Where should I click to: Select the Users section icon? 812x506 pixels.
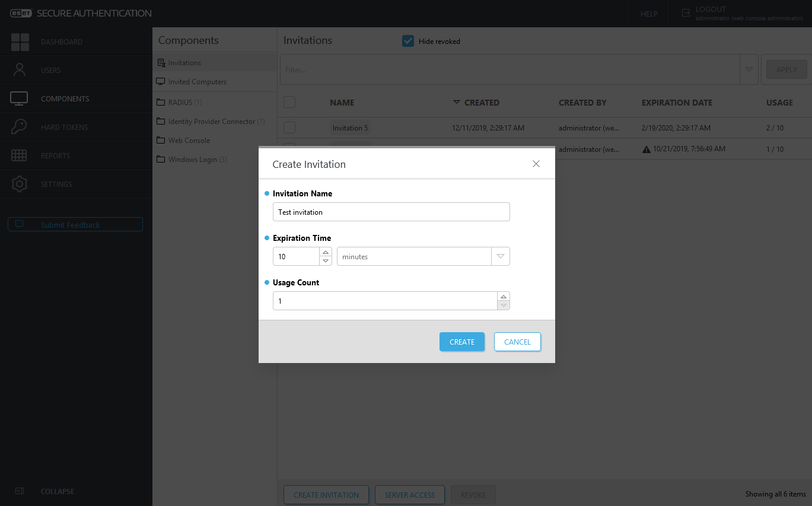coord(19,69)
